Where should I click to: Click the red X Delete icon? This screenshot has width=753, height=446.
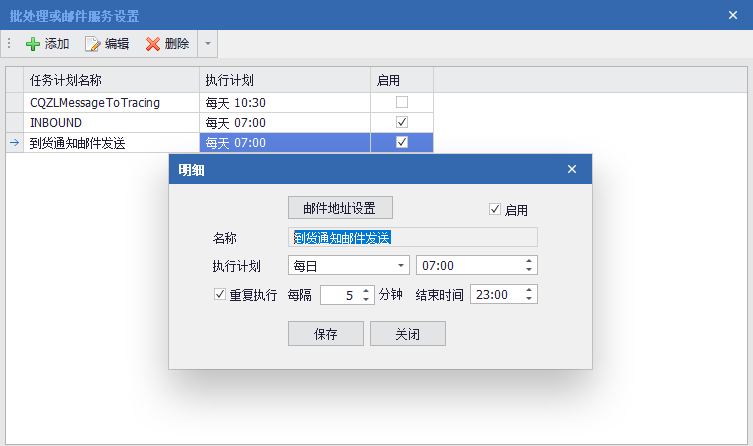pyautogui.click(x=153, y=44)
